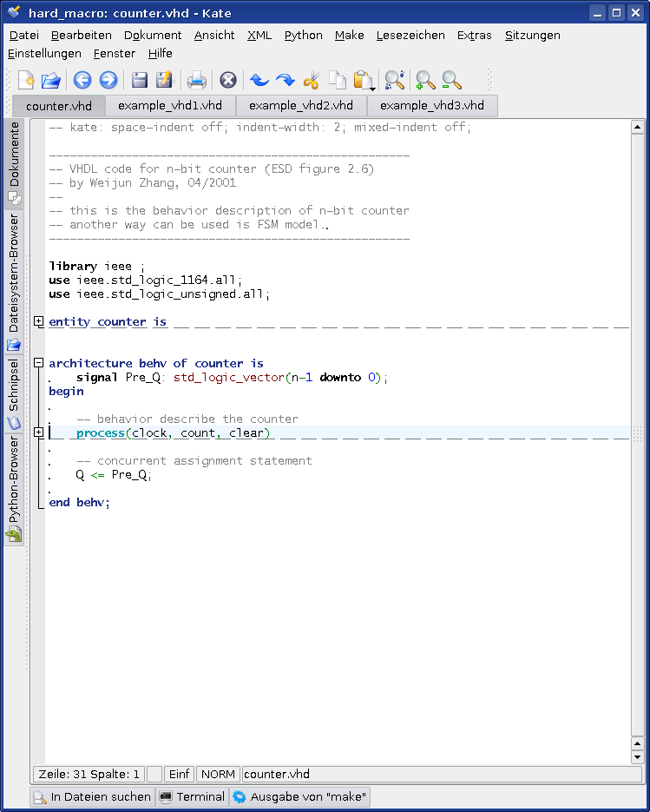This screenshot has height=812, width=650.
Task: Click the NORM status bar indicator
Action: pyautogui.click(x=218, y=774)
